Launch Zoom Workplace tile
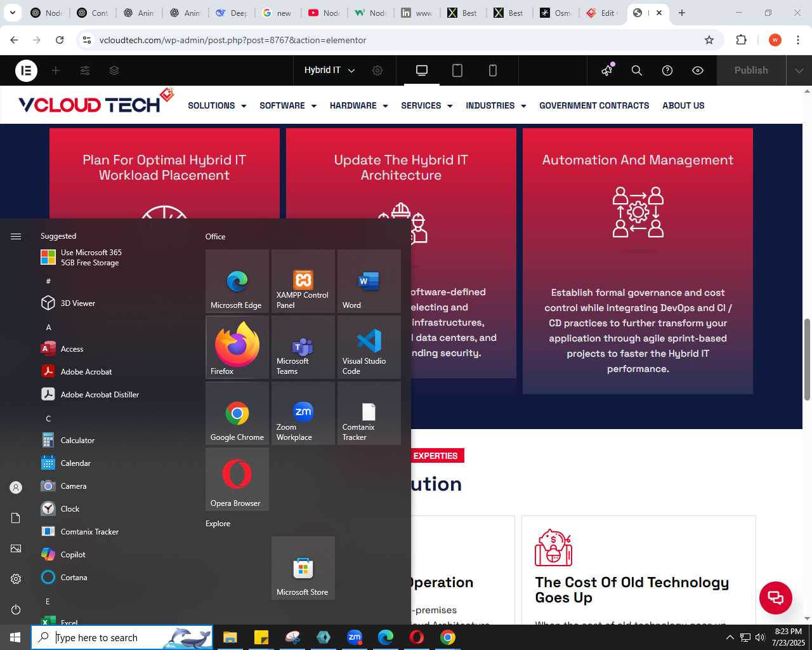This screenshot has width=812, height=650. 303,413
